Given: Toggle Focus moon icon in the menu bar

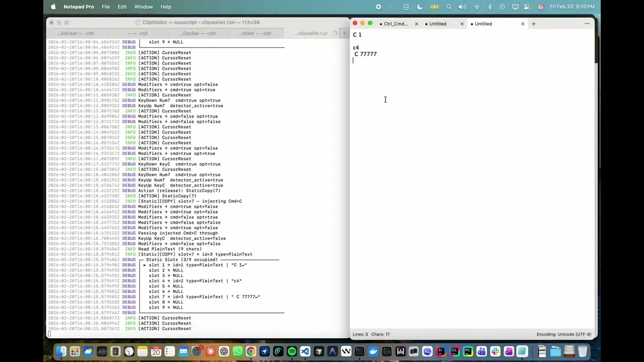Looking at the screenshot, I should click(x=420, y=7).
